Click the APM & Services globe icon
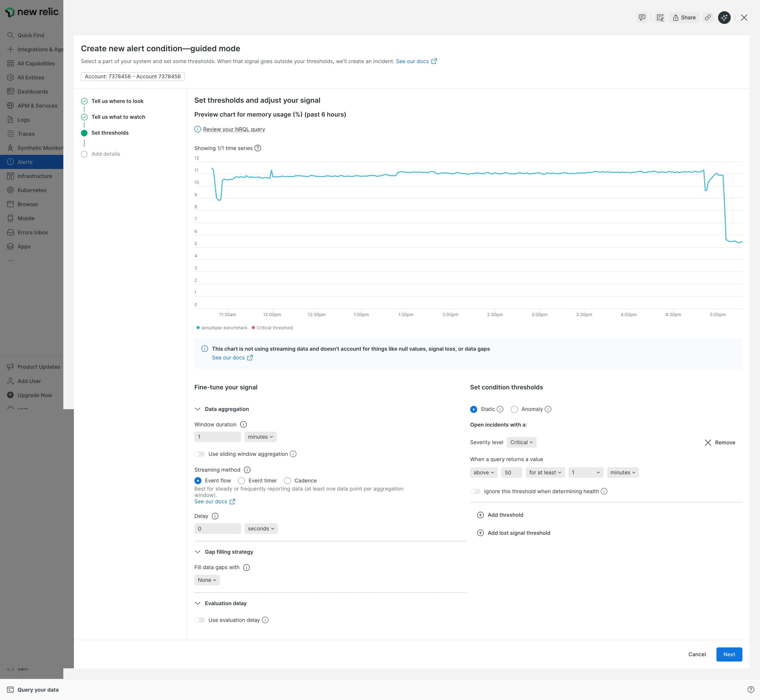760x700 pixels. (11, 105)
